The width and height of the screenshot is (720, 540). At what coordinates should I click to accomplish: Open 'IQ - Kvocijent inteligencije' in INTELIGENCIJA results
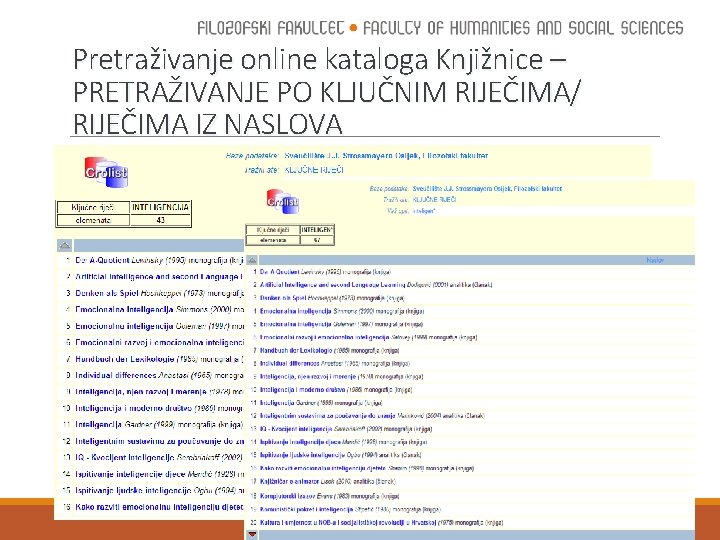[x=124, y=458]
